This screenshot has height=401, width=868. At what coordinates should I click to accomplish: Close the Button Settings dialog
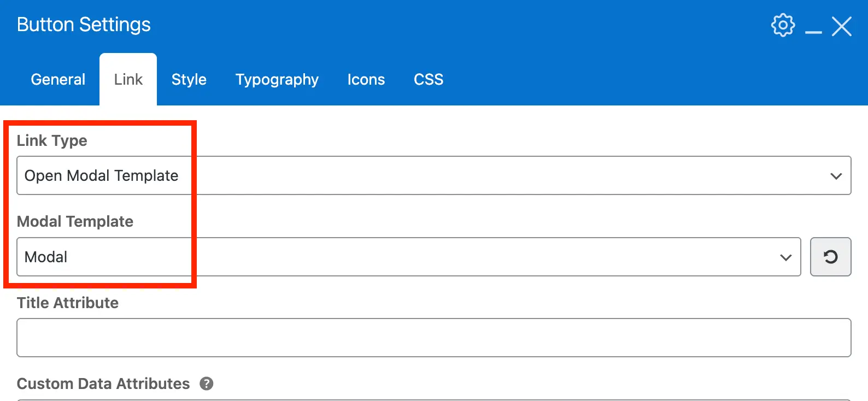pyautogui.click(x=842, y=25)
